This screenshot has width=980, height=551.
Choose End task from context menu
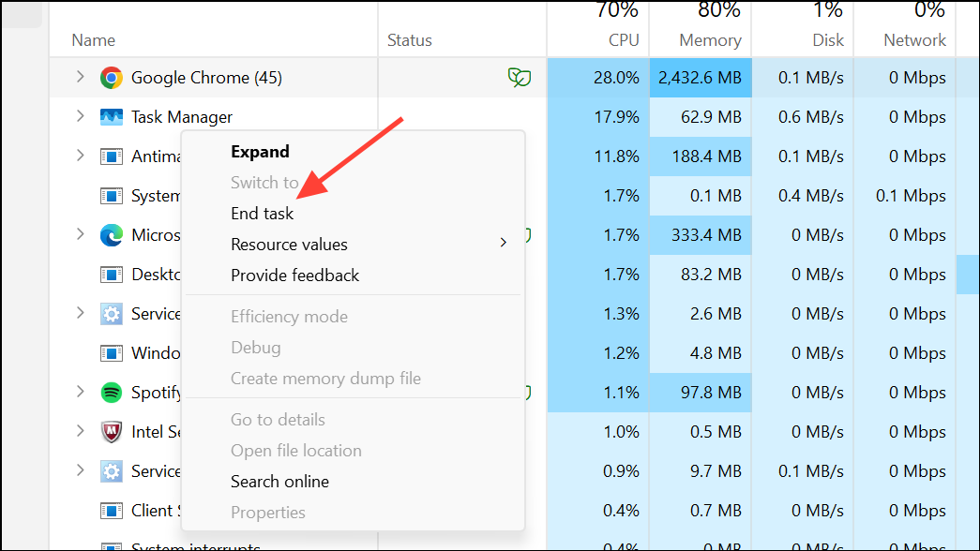tap(263, 214)
